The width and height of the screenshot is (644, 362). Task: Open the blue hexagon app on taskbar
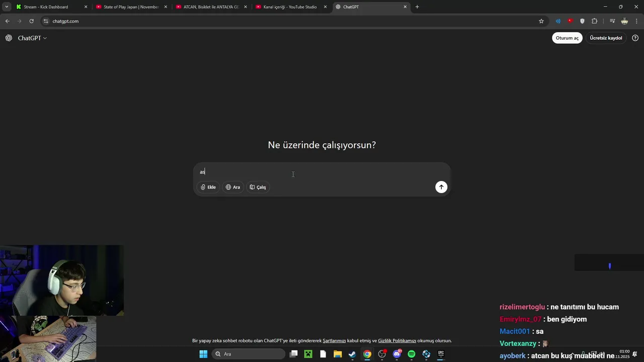[x=426, y=354]
